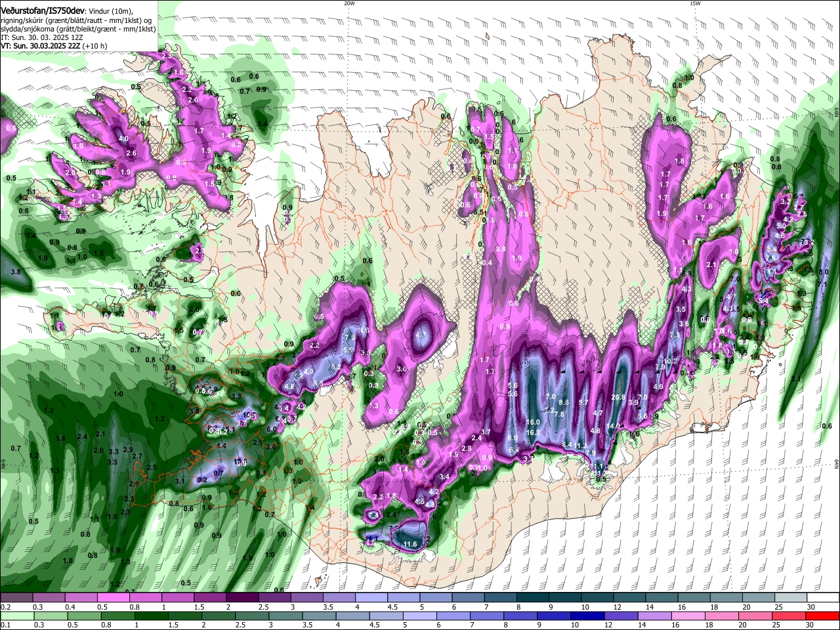Screen dimensions: 840x630
Task: Click the 9.7 value in the southwest
Action: (x=219, y=472)
